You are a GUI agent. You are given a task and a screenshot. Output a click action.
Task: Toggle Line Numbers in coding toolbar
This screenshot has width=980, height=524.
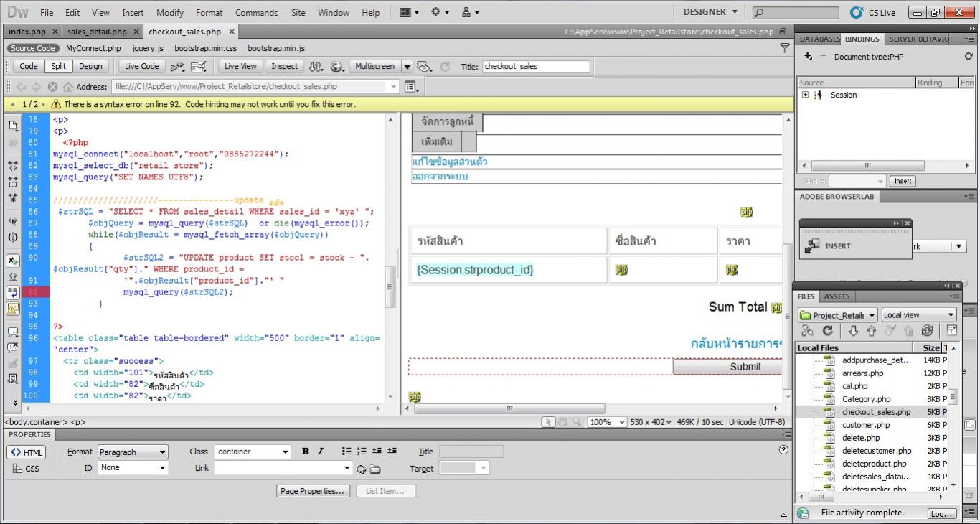[13, 261]
